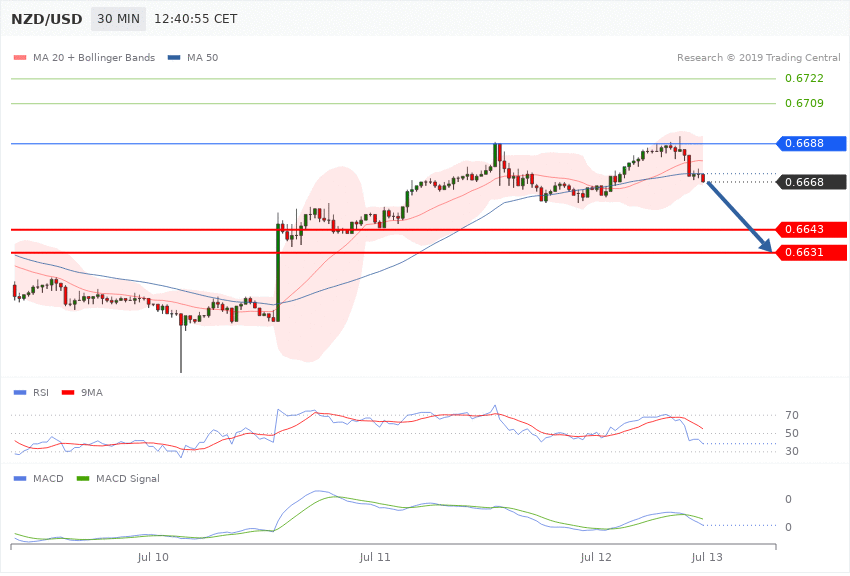Click the MACD legend label

click(48, 478)
